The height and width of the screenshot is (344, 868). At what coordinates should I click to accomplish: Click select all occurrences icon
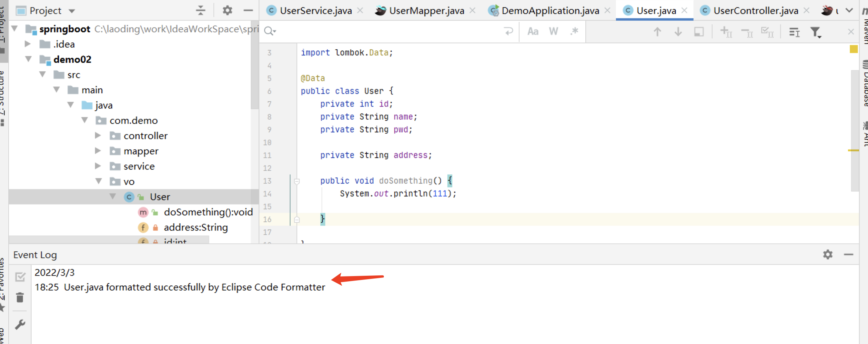pos(699,32)
